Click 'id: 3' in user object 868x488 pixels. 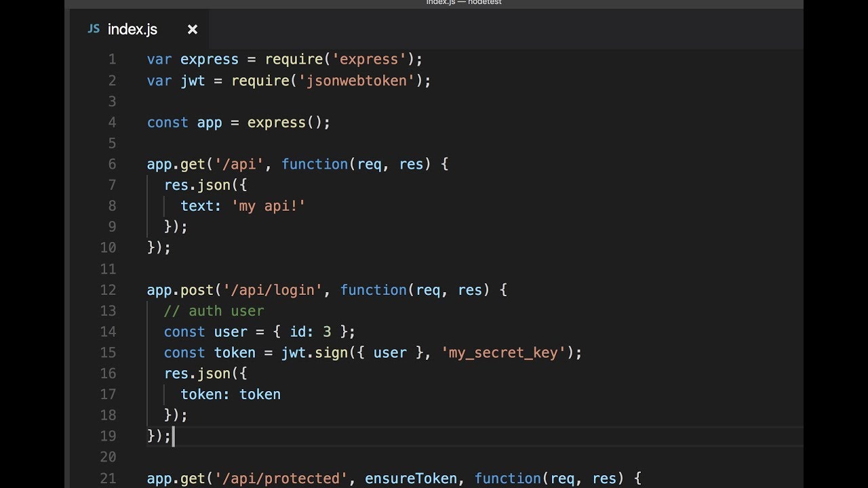(311, 332)
